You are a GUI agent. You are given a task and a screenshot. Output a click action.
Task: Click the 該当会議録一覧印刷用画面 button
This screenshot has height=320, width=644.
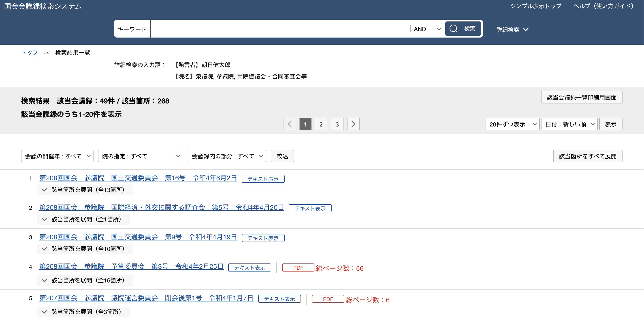[x=582, y=97]
